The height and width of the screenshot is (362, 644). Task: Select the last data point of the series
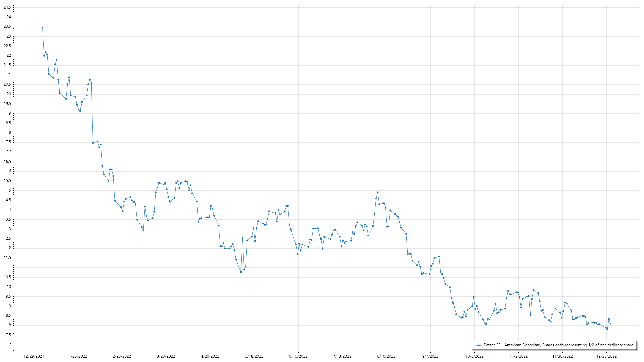(x=610, y=324)
